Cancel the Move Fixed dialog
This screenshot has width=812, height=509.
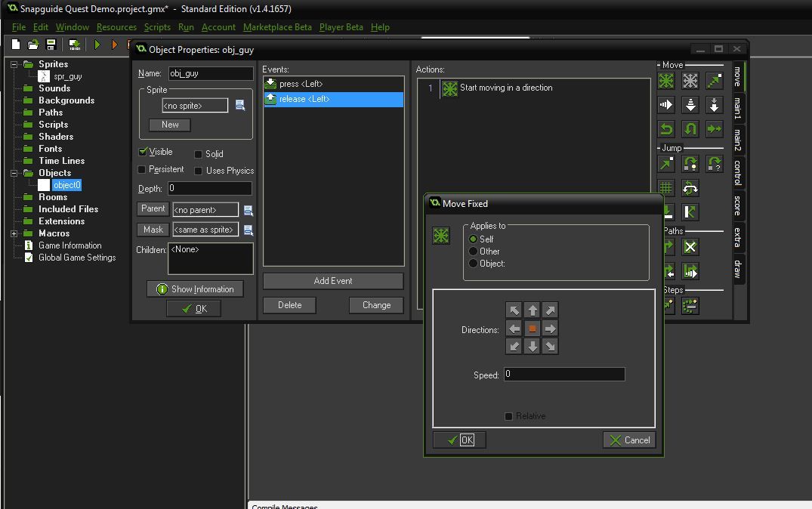(629, 440)
